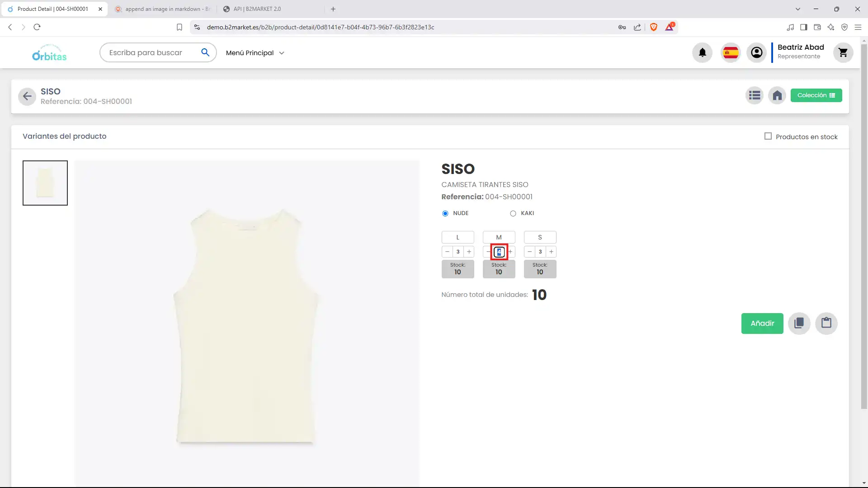Click the green Añadir button
Image resolution: width=868 pixels, height=488 pixels.
point(762,323)
